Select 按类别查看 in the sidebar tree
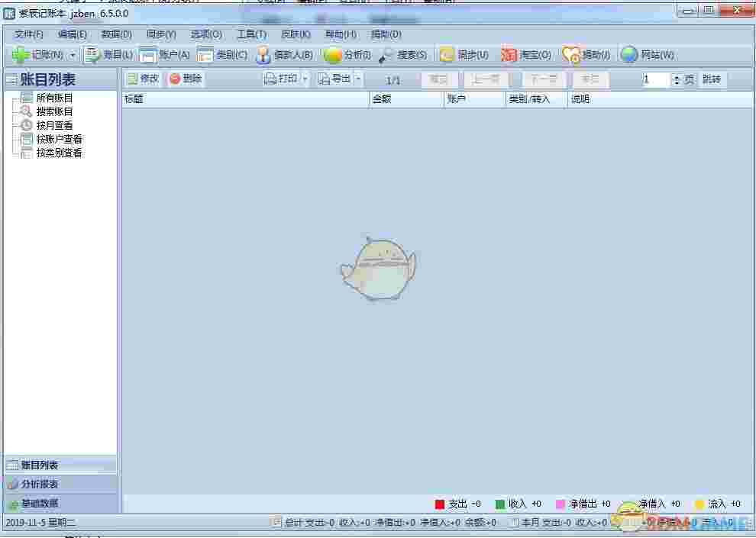The width and height of the screenshot is (756, 538). (x=59, y=153)
